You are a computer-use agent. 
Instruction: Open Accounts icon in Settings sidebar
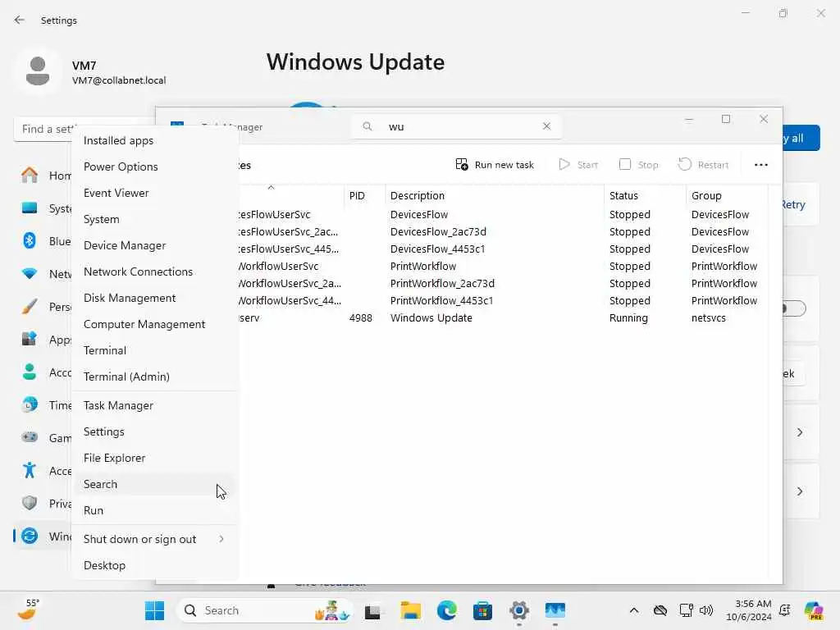pos(30,372)
